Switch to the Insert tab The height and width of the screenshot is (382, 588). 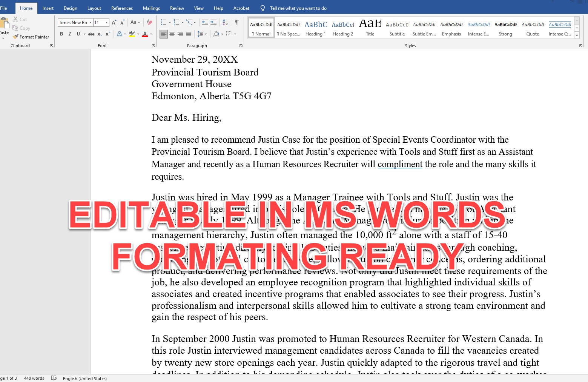(x=48, y=8)
